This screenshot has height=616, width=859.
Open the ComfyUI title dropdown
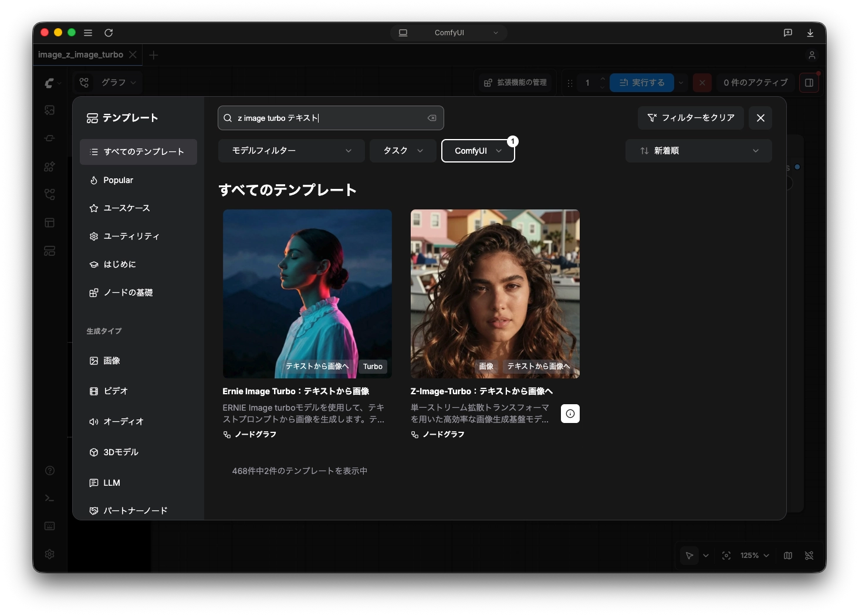(449, 33)
